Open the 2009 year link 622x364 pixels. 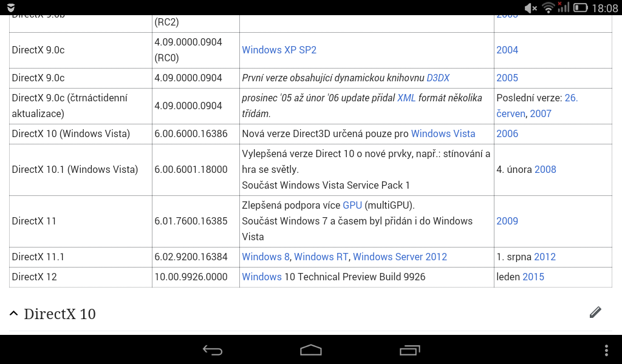pyautogui.click(x=507, y=221)
